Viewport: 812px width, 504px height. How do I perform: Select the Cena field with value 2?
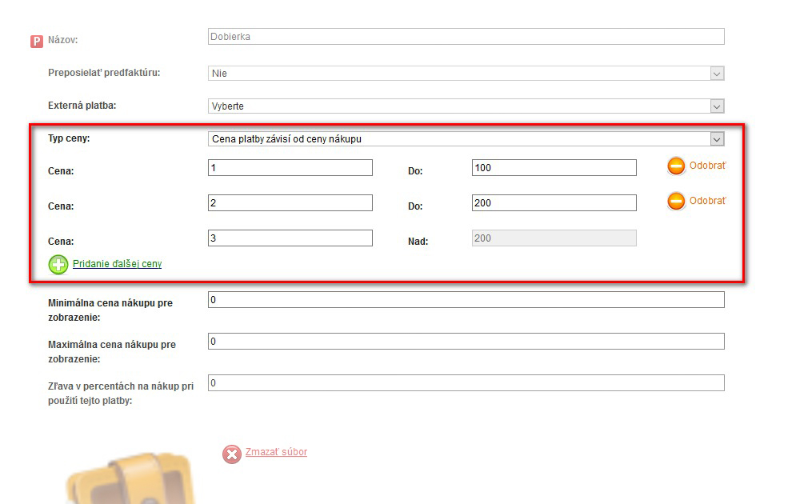pyautogui.click(x=290, y=203)
